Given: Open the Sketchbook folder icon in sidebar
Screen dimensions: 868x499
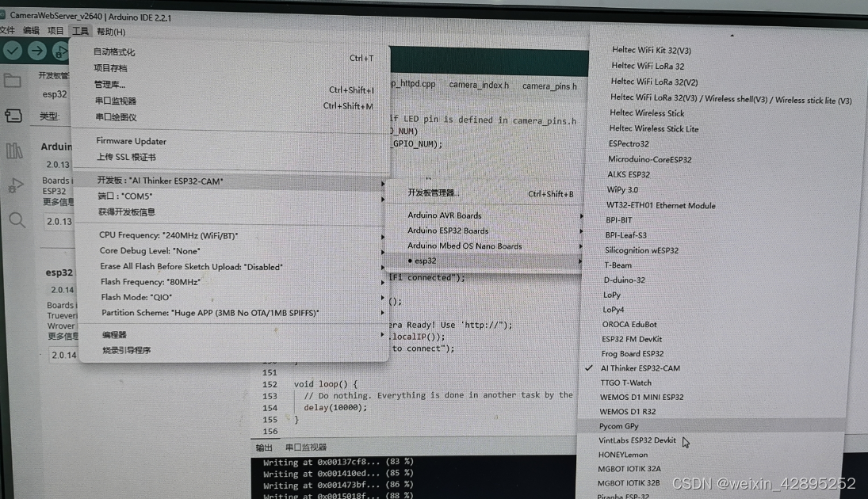Looking at the screenshot, I should pos(11,79).
